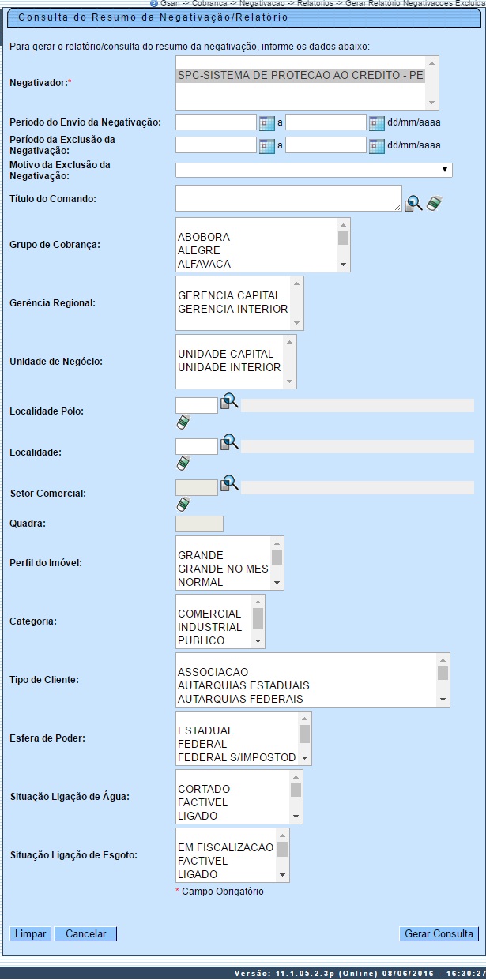Click the Limpar button
Image resolution: width=486 pixels, height=980 pixels.
point(31,933)
